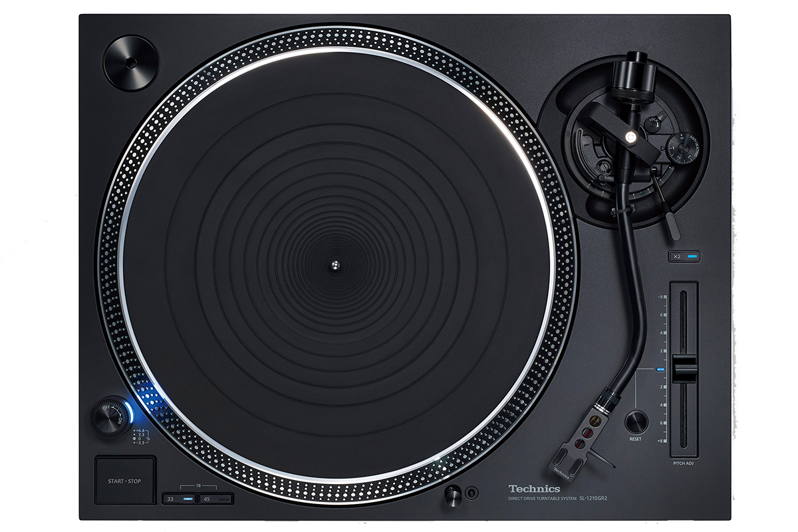Screen dimensions: 798x532
Task: Toggle the ×2 pitch range button
Action: [x=684, y=256]
